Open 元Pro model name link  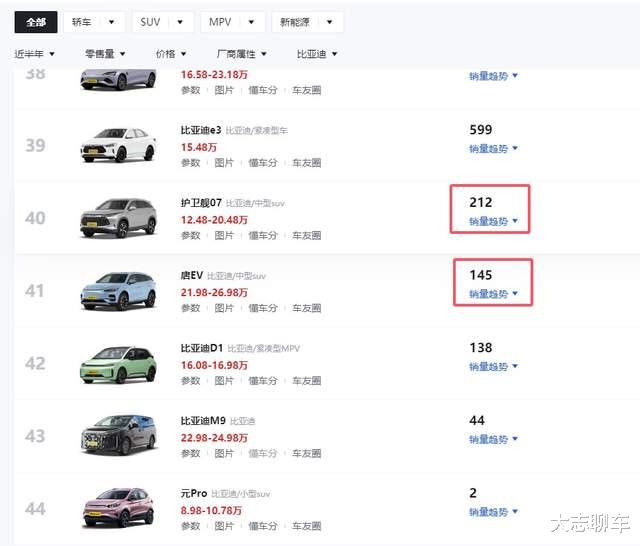(194, 494)
